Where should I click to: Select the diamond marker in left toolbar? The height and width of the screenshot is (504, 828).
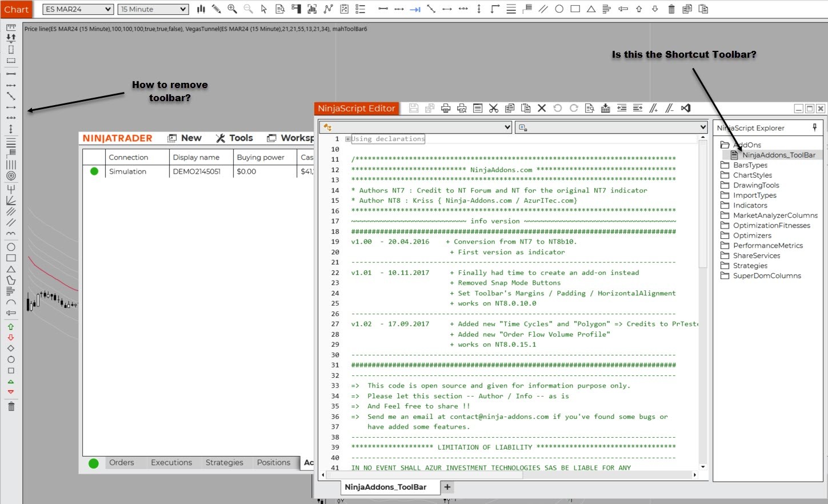pos(11,348)
